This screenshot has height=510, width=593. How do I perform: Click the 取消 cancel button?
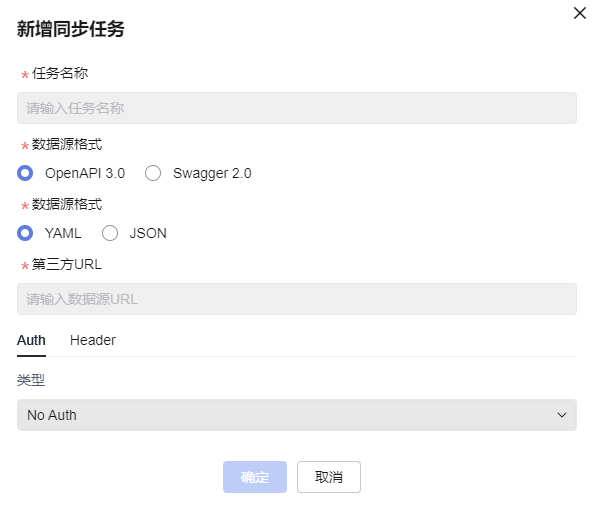[329, 477]
